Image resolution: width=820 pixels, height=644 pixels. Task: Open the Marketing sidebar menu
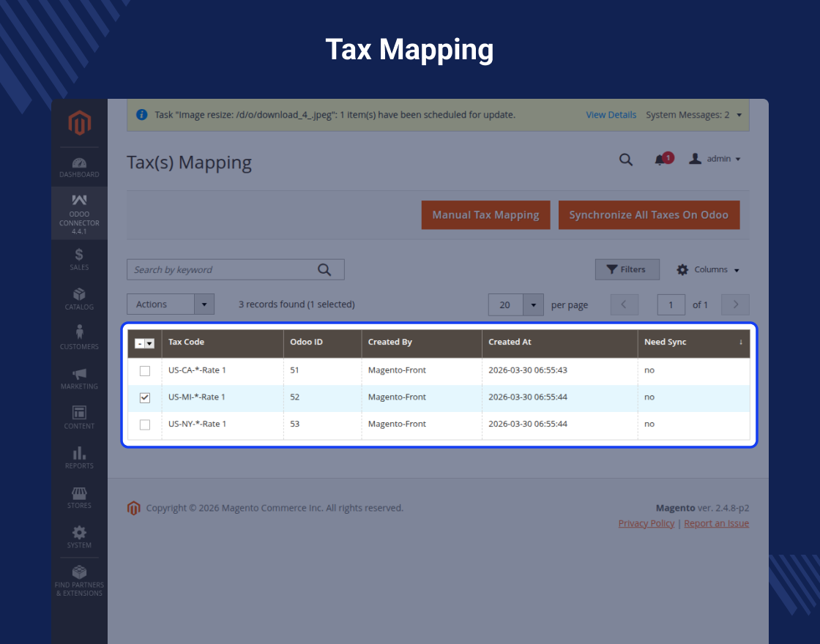pyautogui.click(x=80, y=378)
